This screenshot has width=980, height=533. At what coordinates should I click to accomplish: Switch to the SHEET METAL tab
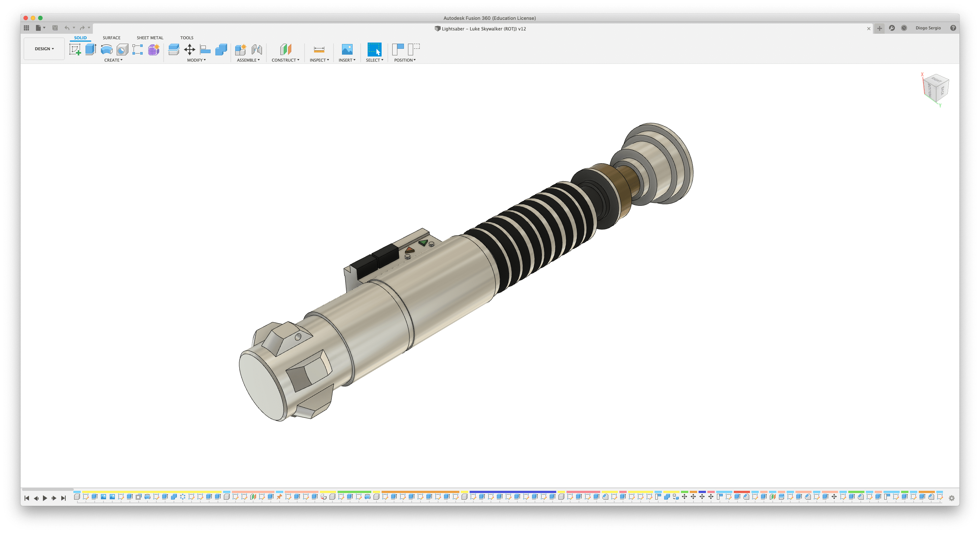150,38
